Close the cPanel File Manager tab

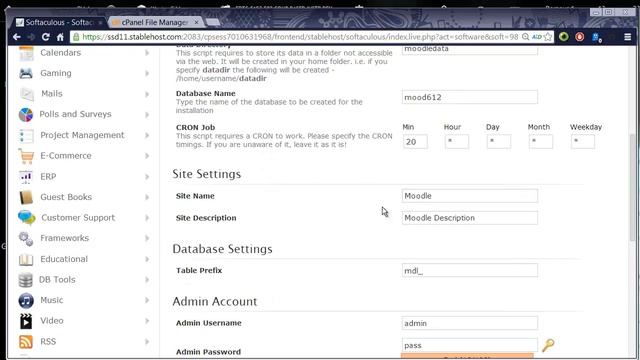196,22
